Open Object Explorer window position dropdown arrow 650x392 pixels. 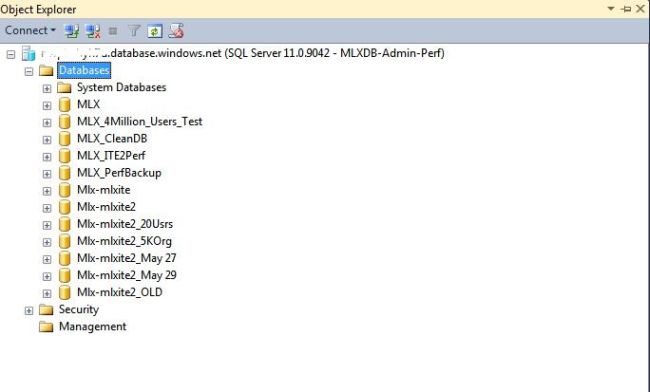611,9
